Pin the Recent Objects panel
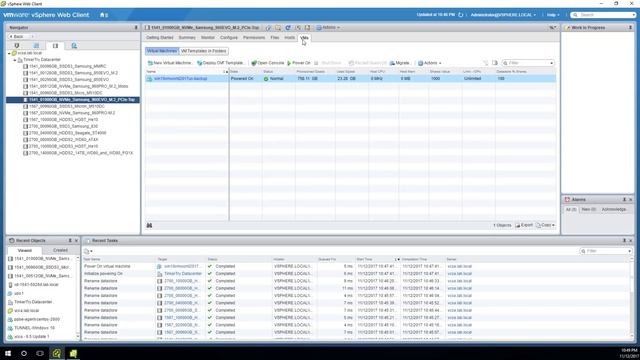Image resolution: width=640 pixels, height=360 pixels. point(70,240)
